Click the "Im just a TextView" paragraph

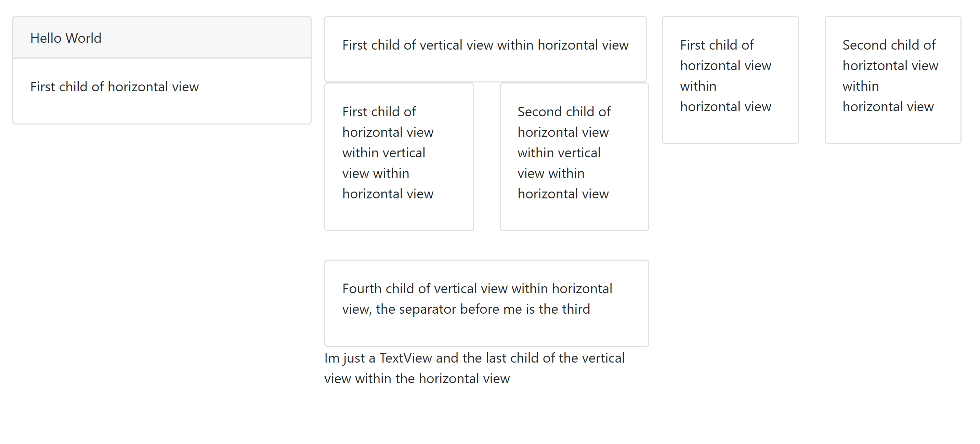coord(474,368)
